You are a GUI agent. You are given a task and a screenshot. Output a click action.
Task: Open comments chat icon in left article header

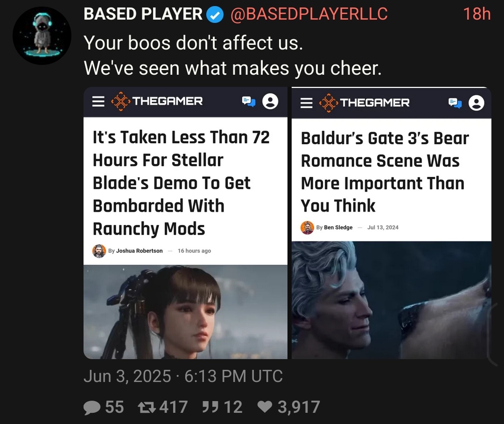click(248, 101)
